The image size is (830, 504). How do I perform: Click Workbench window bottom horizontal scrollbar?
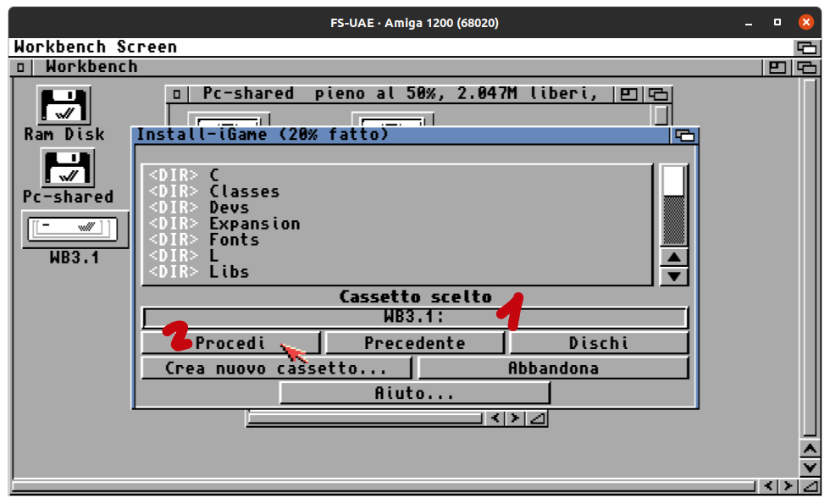(384, 486)
